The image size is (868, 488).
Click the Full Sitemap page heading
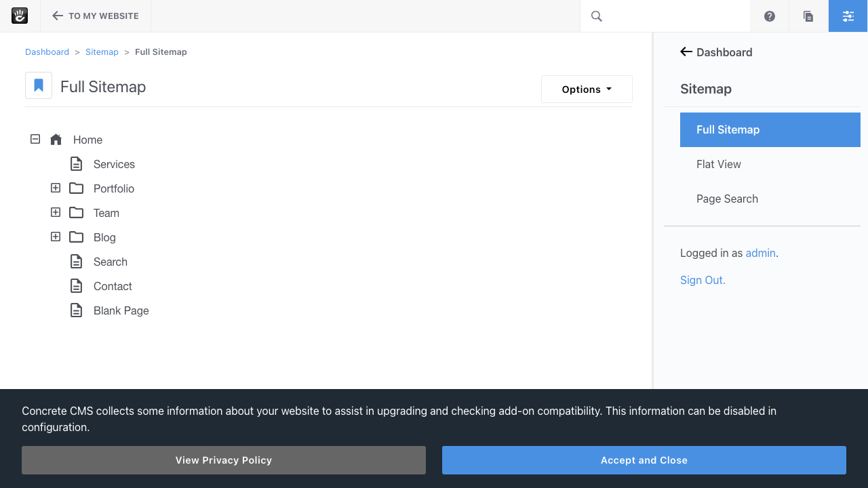pos(103,87)
